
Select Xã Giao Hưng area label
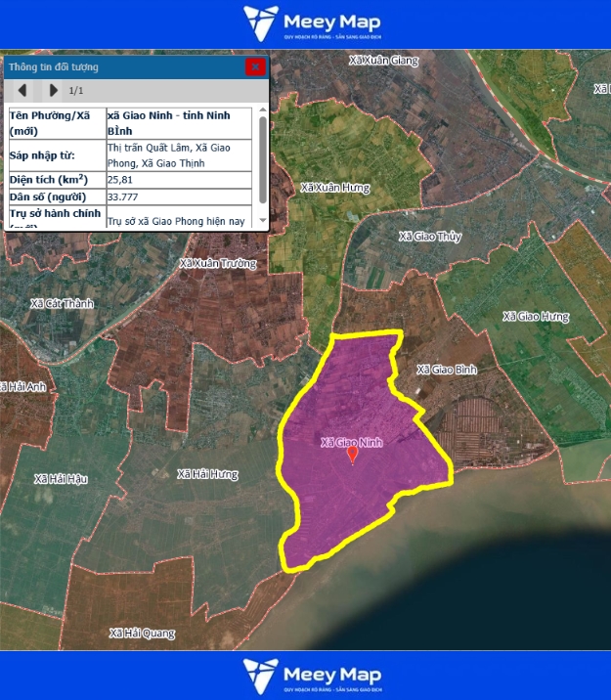pos(535,317)
